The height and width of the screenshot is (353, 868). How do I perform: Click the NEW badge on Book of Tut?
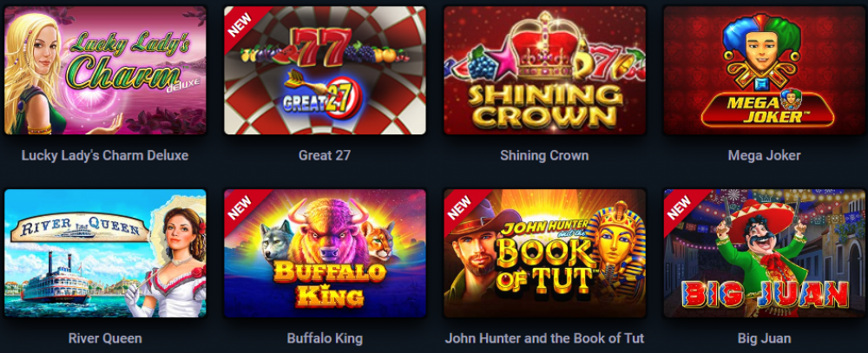click(x=460, y=206)
